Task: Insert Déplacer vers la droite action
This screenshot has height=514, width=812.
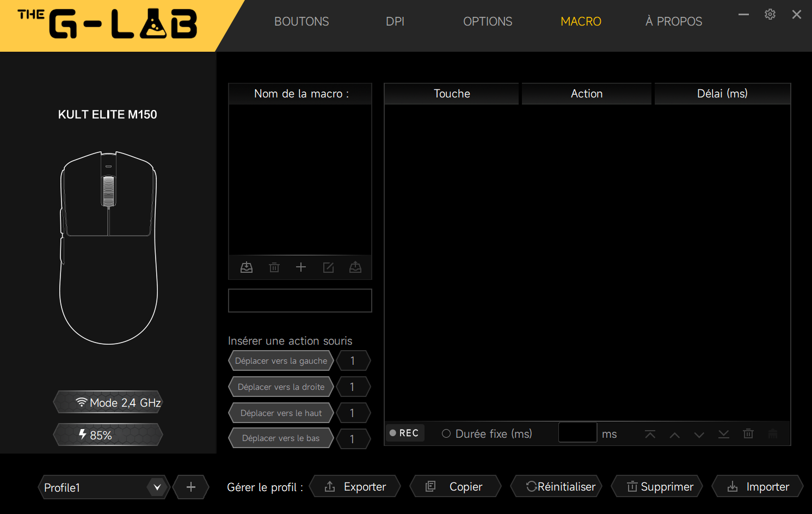Action: pyautogui.click(x=281, y=387)
